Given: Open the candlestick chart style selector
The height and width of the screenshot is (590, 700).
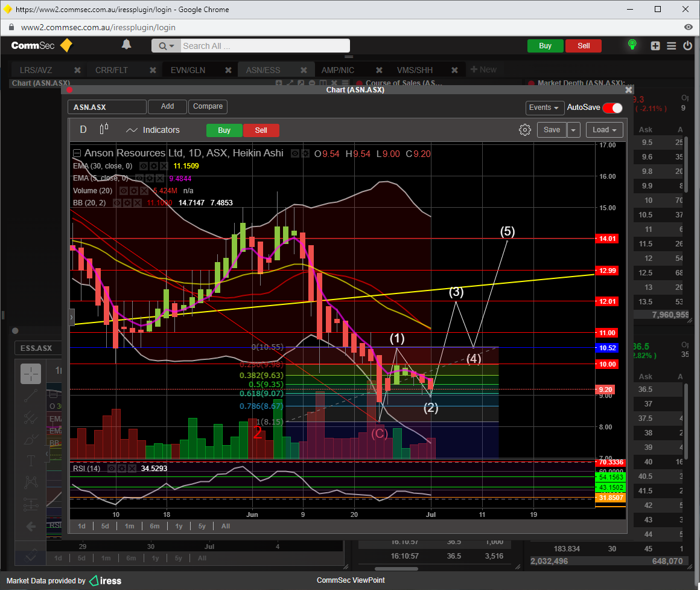Looking at the screenshot, I should [104, 129].
